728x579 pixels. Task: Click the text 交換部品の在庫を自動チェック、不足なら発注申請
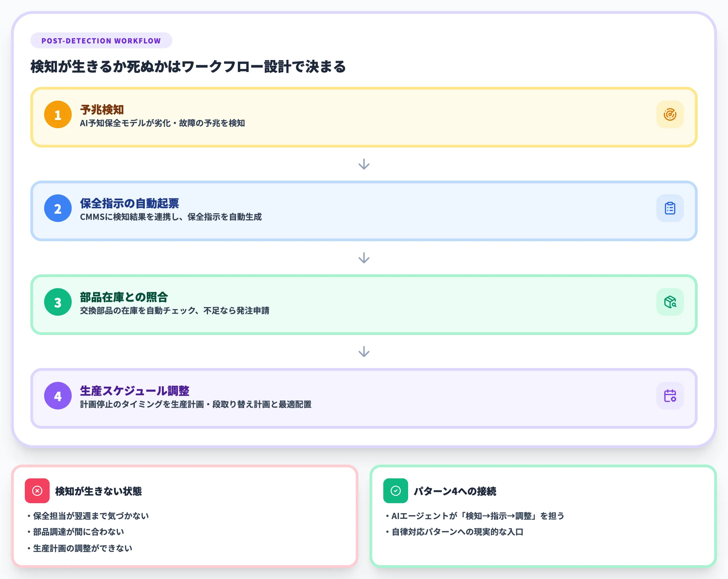point(175,311)
